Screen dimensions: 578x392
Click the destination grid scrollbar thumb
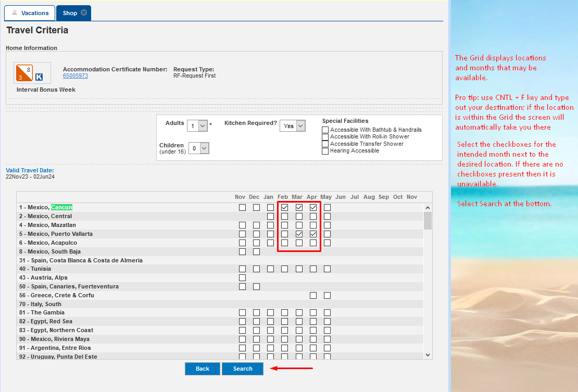428,221
